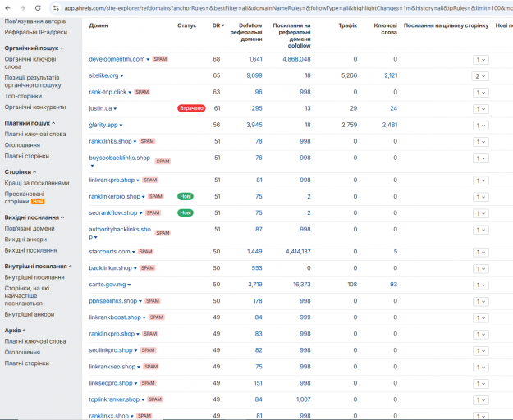The width and height of the screenshot is (513, 420).
Task: Open target links dropdown for developmentmi.com row
Action: (x=481, y=60)
